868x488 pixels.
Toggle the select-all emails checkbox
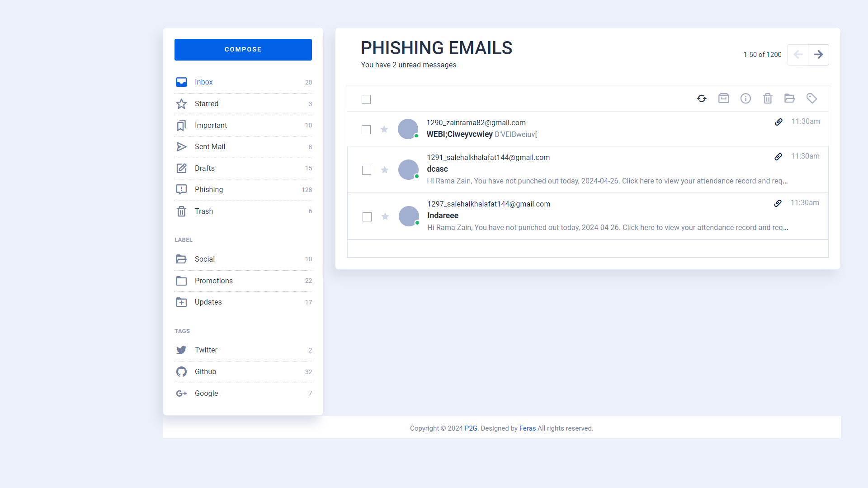(366, 99)
